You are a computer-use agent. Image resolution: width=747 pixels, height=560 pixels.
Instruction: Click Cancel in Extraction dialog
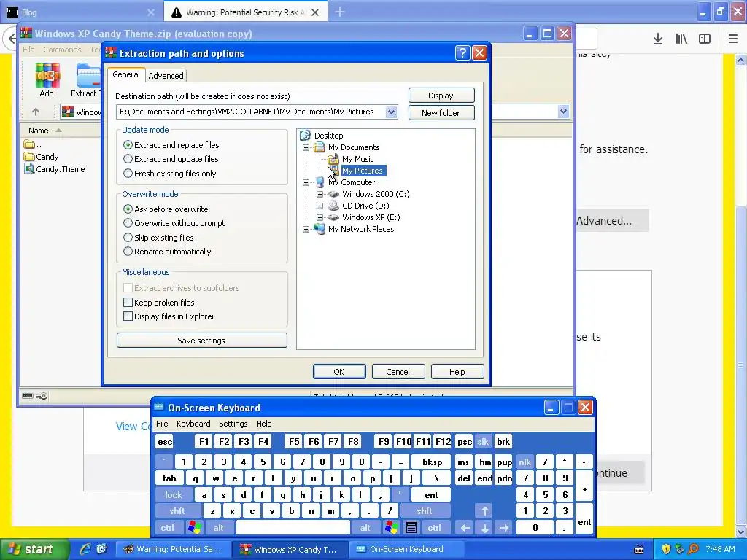tap(398, 372)
